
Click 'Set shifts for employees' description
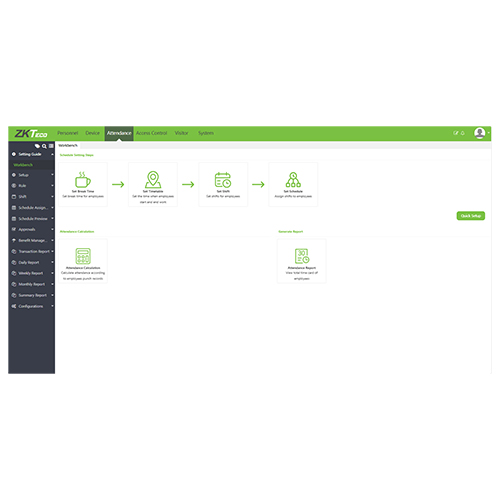223,196
